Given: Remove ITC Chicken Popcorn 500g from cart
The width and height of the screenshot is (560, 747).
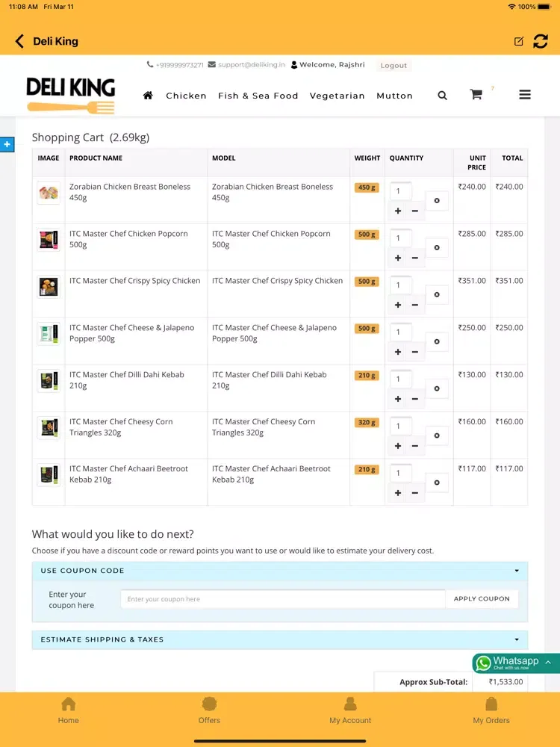Looking at the screenshot, I should point(437,248).
